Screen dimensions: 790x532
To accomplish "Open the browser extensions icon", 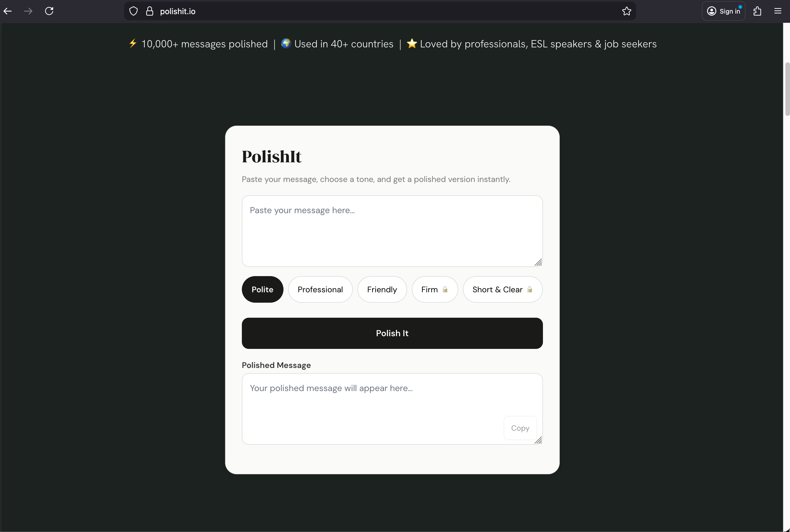I will tap(757, 11).
